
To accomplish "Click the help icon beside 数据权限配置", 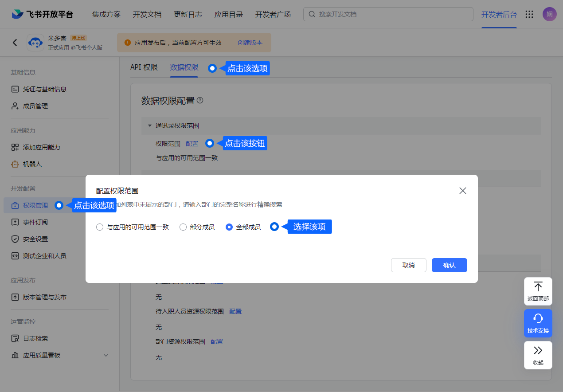I will (200, 101).
